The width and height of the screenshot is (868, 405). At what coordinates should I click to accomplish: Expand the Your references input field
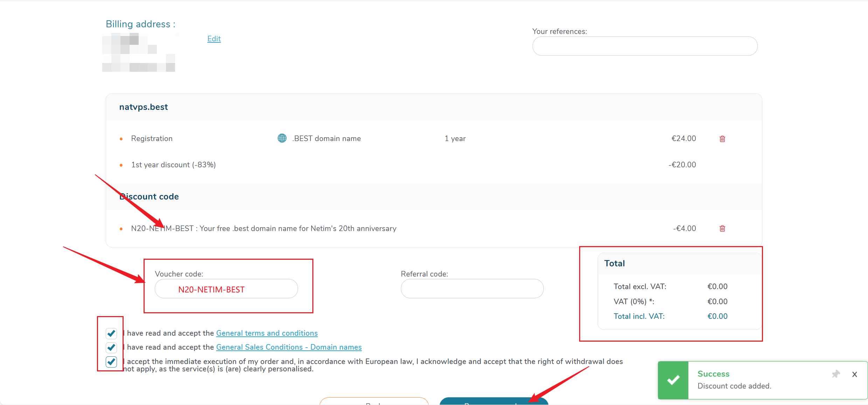click(644, 46)
